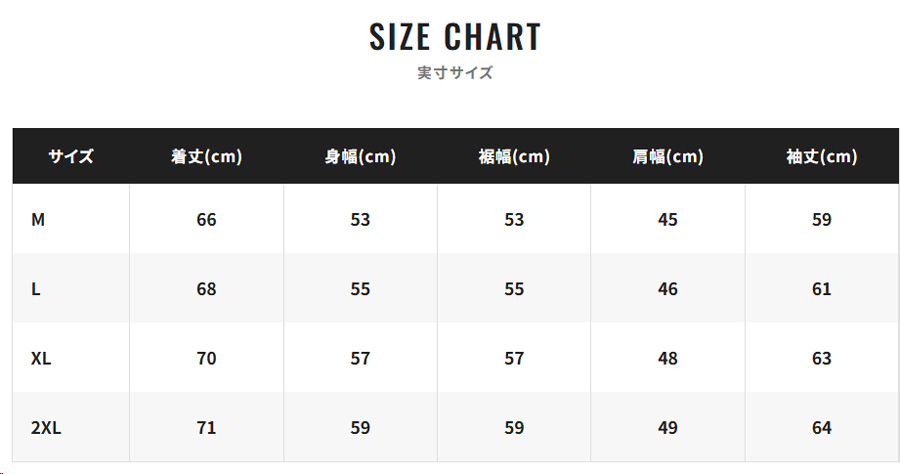The image size is (900, 474).
Task: Click the 71 length value for 2XL
Action: [207, 428]
